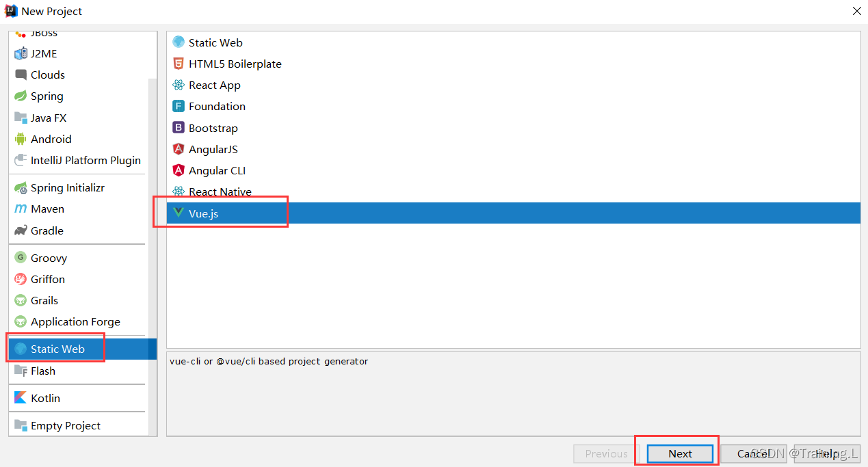Select J2ME project category
Screen dimensions: 868x467
click(x=44, y=53)
